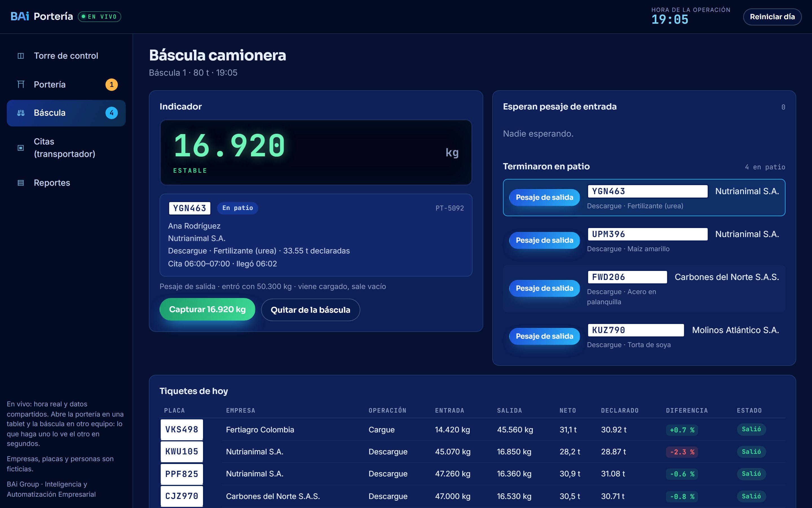Click the DIFERENCIA column header
Image resolution: width=812 pixels, height=508 pixels.
687,411
